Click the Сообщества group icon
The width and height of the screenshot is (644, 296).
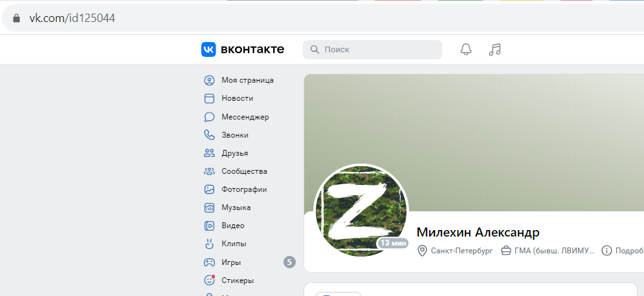point(210,171)
